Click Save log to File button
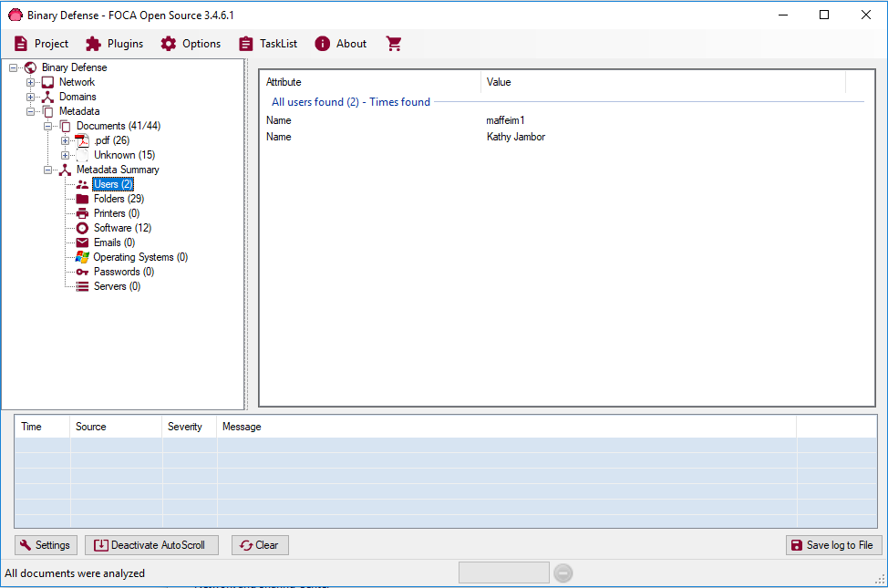This screenshot has height=588, width=888. [833, 545]
